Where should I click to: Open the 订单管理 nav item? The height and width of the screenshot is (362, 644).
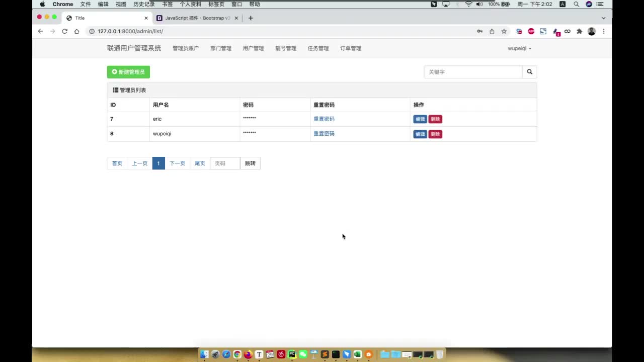tap(351, 49)
